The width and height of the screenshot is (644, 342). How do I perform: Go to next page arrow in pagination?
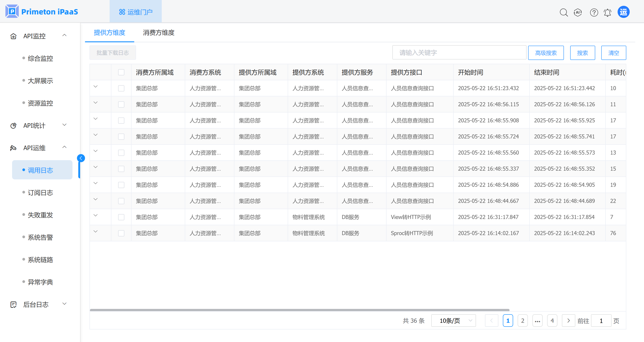[x=568, y=321]
